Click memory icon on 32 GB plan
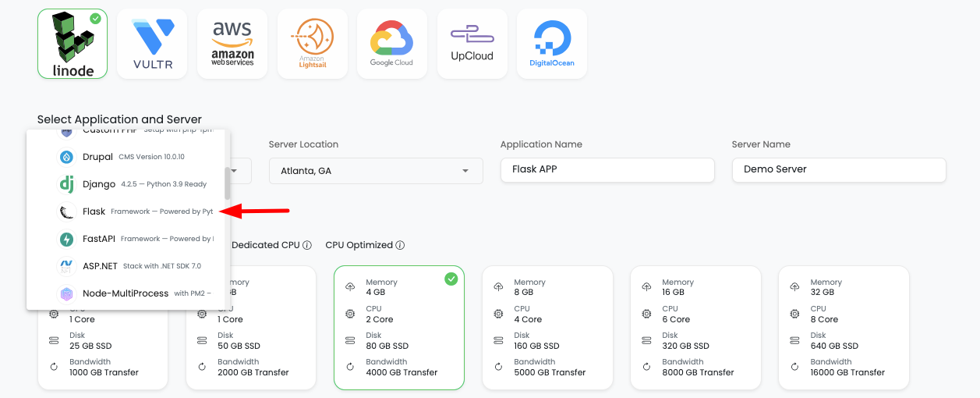This screenshot has height=398, width=980. click(x=794, y=287)
